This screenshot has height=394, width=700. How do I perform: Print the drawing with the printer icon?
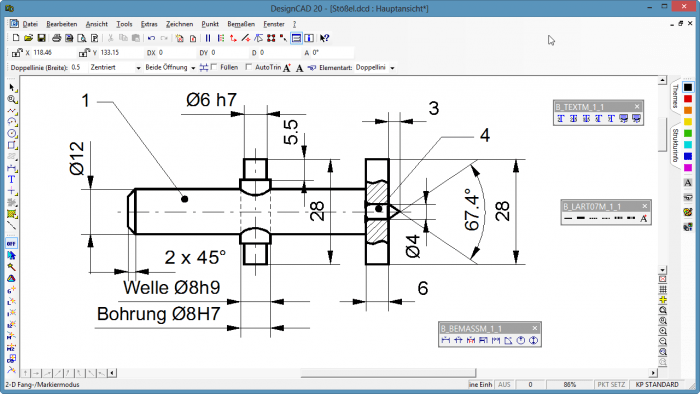tap(56, 38)
